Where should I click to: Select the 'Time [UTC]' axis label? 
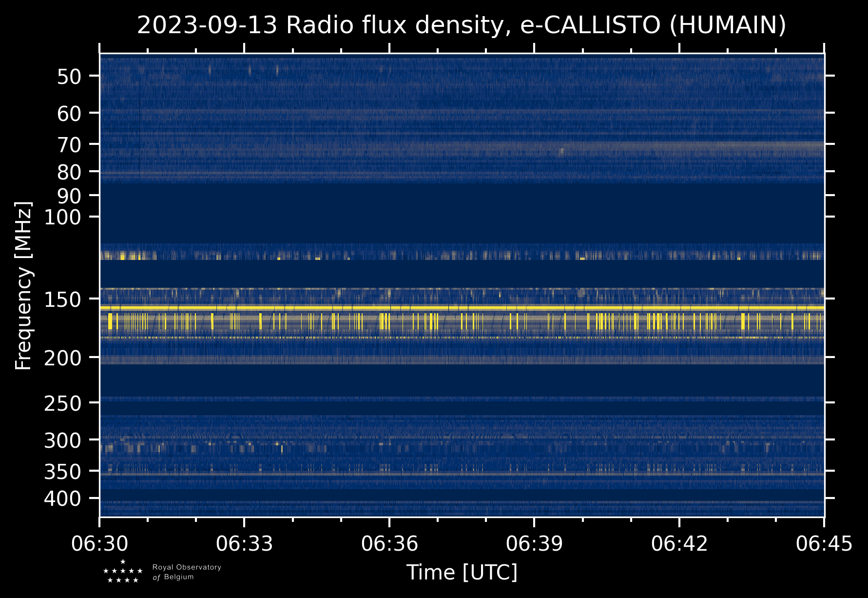click(462, 572)
